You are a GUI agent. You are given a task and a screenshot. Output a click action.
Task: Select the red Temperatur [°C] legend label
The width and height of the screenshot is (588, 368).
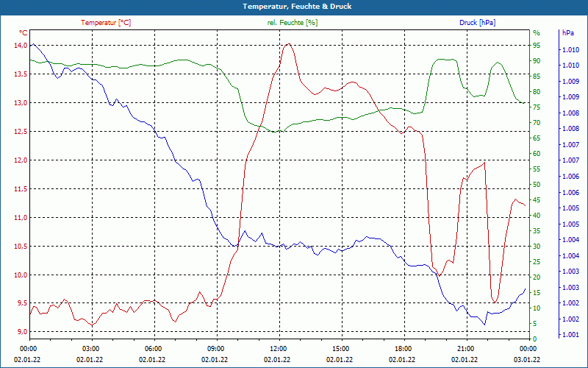coord(106,23)
